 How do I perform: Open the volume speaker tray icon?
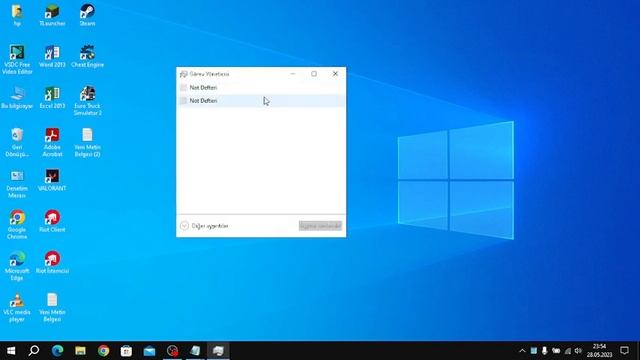(578, 351)
